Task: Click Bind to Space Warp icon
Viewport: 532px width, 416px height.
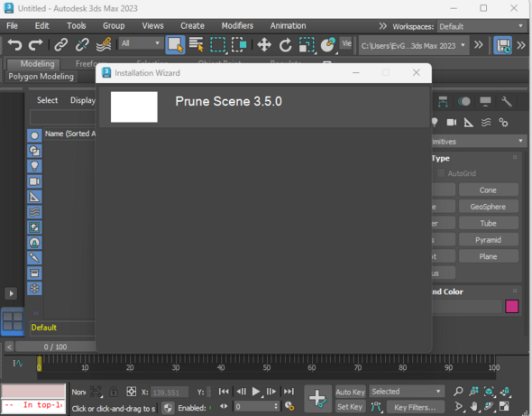Action: 104,44
